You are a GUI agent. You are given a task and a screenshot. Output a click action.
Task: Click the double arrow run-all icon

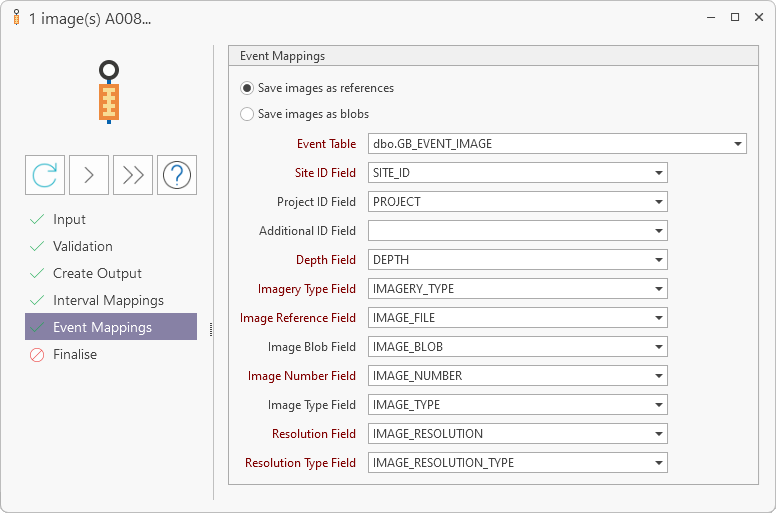[133, 175]
